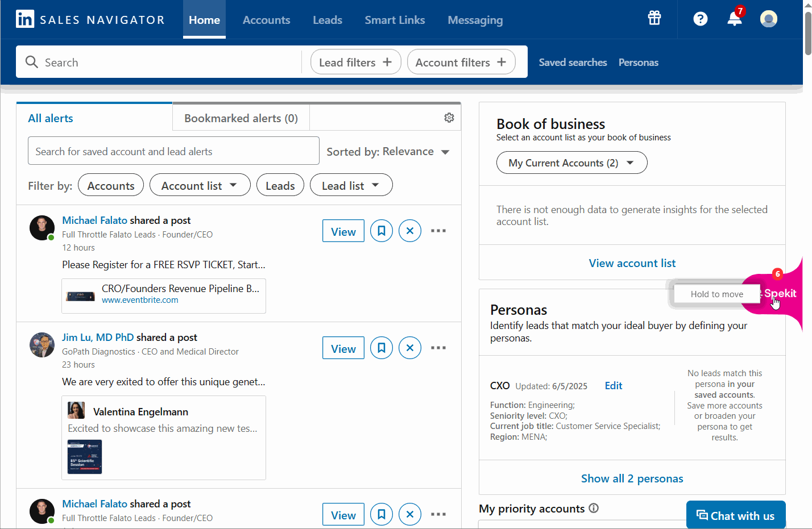Open the gift icon in header
812x529 pixels.
[654, 18]
